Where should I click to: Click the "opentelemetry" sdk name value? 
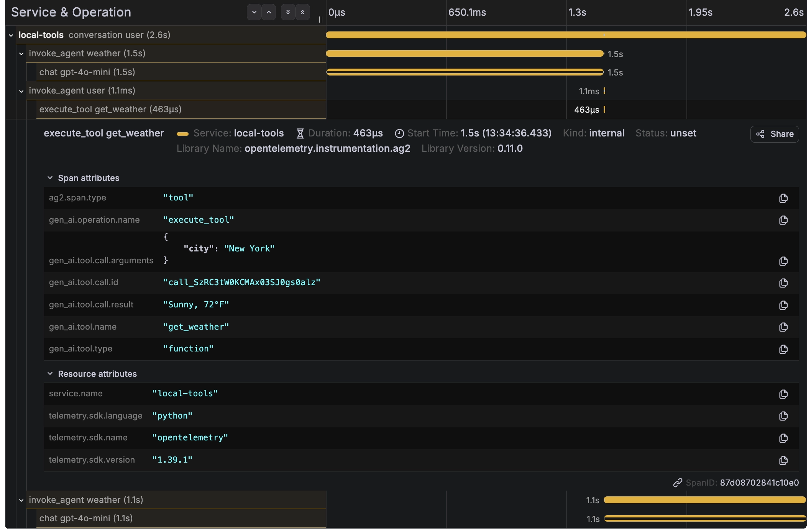pos(190,437)
